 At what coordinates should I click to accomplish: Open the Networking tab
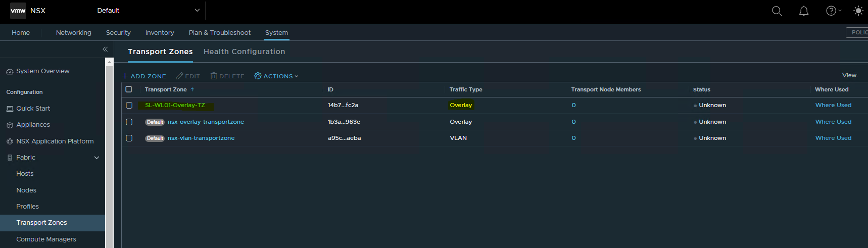[x=74, y=33]
